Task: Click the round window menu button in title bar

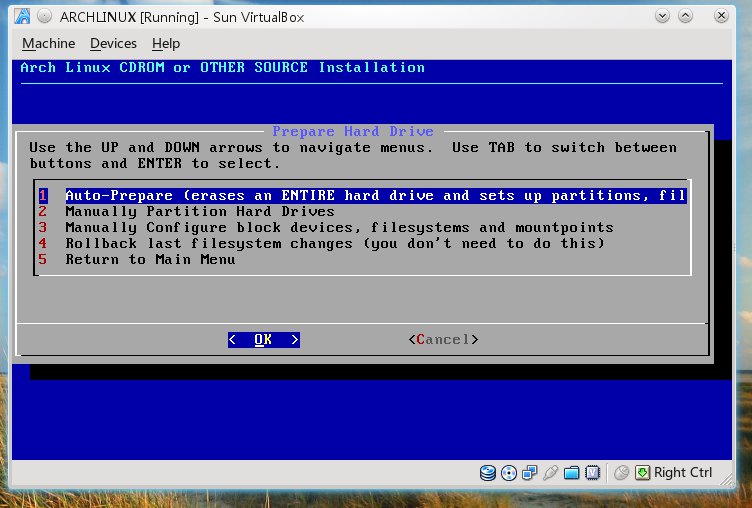Action: click(x=44, y=16)
